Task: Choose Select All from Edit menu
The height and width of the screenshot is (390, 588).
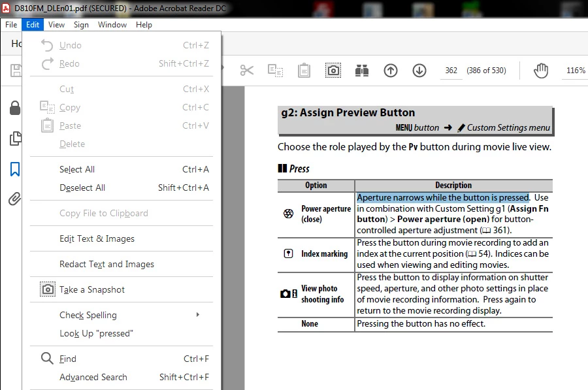Action: click(x=122, y=169)
